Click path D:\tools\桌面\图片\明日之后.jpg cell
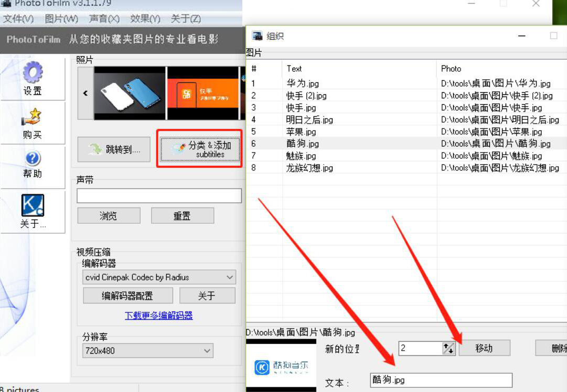The width and height of the screenshot is (567, 392). point(500,119)
